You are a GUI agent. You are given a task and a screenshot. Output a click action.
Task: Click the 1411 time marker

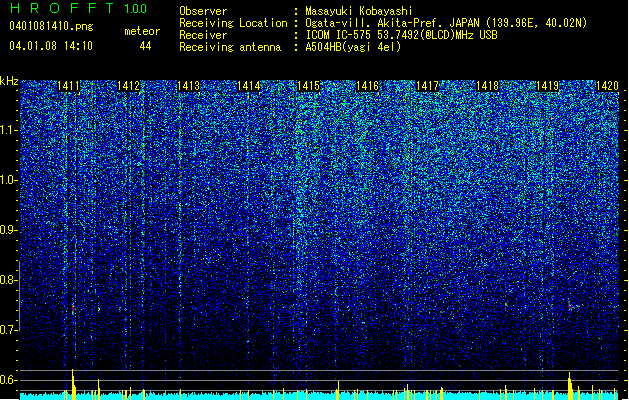(x=69, y=86)
